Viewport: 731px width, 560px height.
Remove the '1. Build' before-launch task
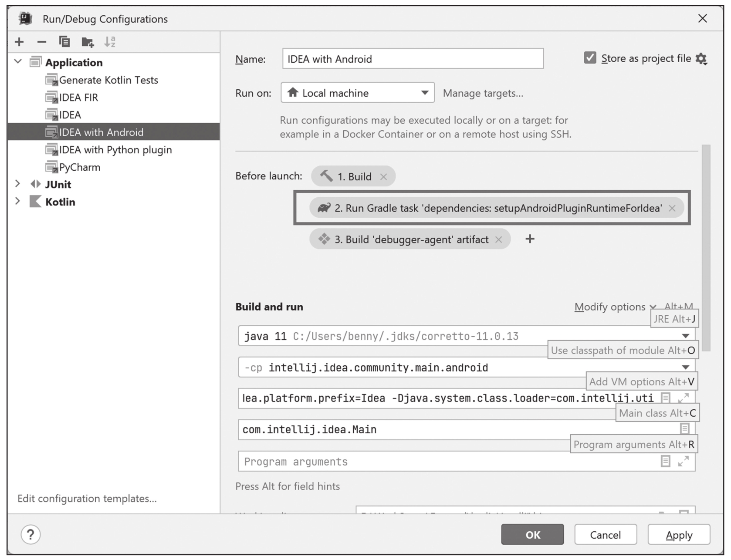(383, 177)
